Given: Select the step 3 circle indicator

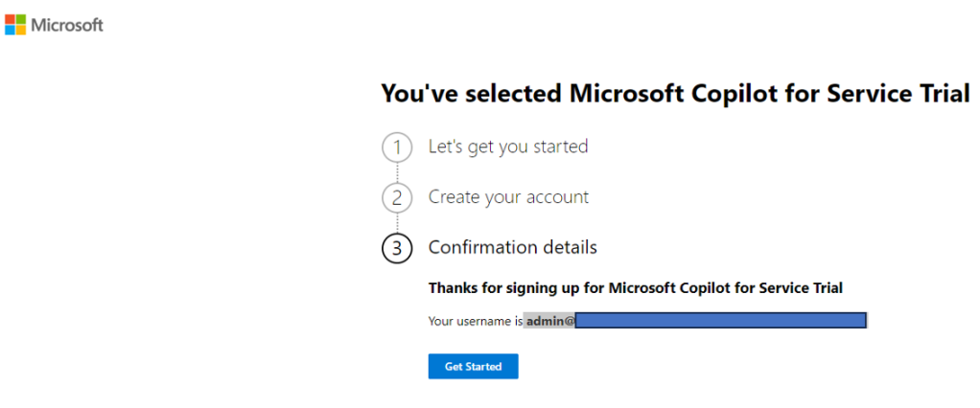Looking at the screenshot, I should pos(397,248).
